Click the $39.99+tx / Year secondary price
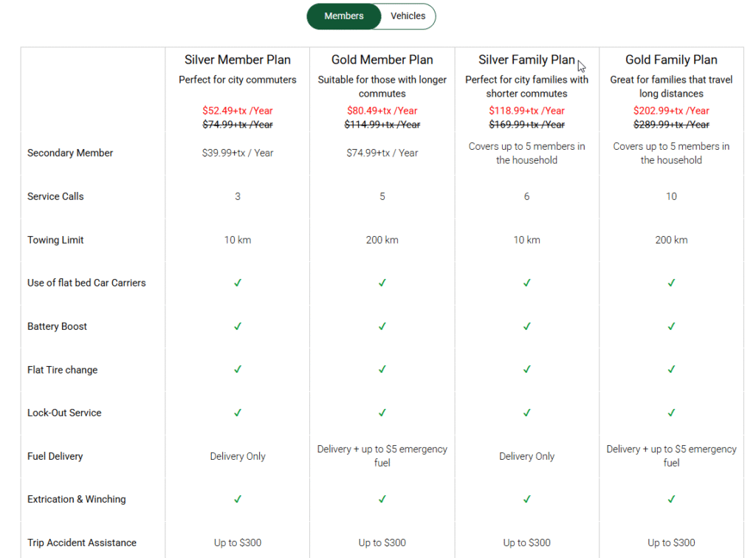Image resolution: width=756 pixels, height=558 pixels. (238, 153)
